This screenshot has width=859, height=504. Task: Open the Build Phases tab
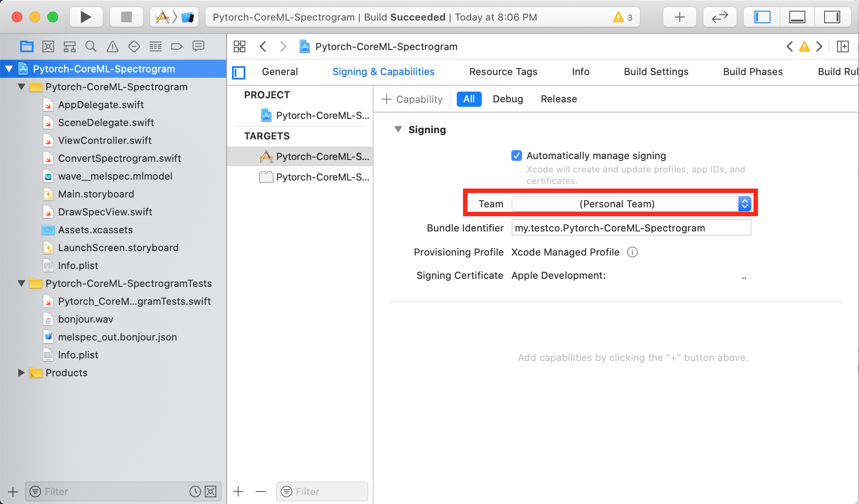click(753, 71)
